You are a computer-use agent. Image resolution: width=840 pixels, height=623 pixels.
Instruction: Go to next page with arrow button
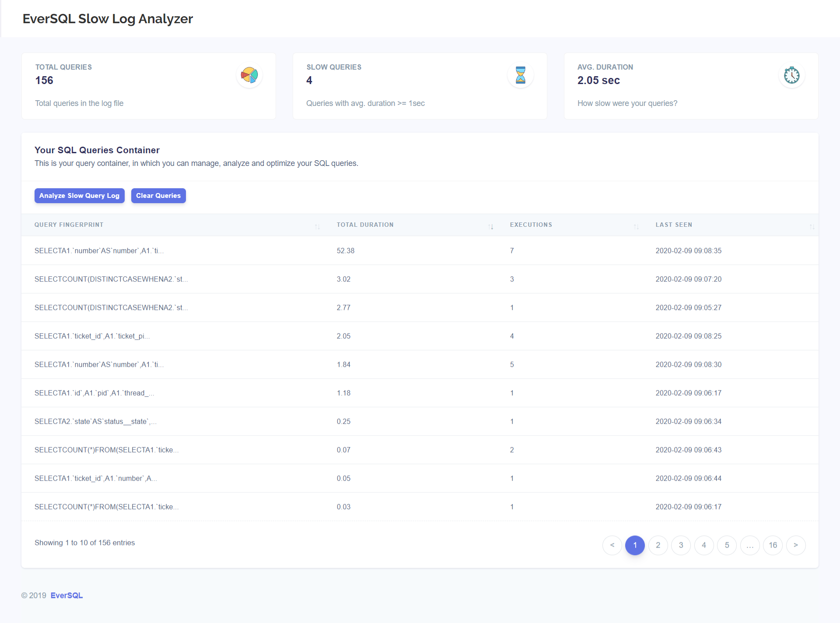click(795, 545)
